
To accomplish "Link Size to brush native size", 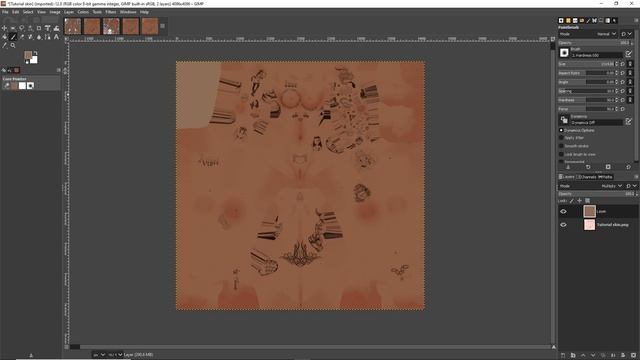I will point(630,64).
